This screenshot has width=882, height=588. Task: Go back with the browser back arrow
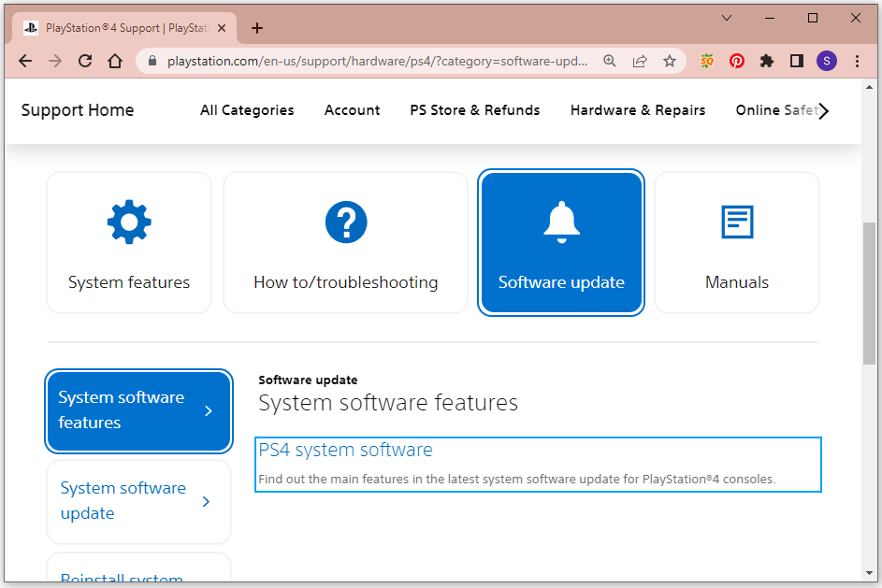25,61
